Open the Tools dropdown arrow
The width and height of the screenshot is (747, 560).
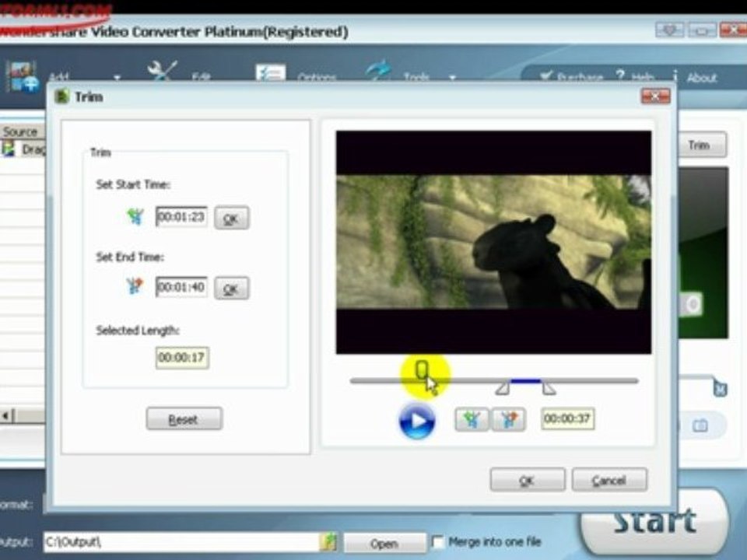pos(453,77)
